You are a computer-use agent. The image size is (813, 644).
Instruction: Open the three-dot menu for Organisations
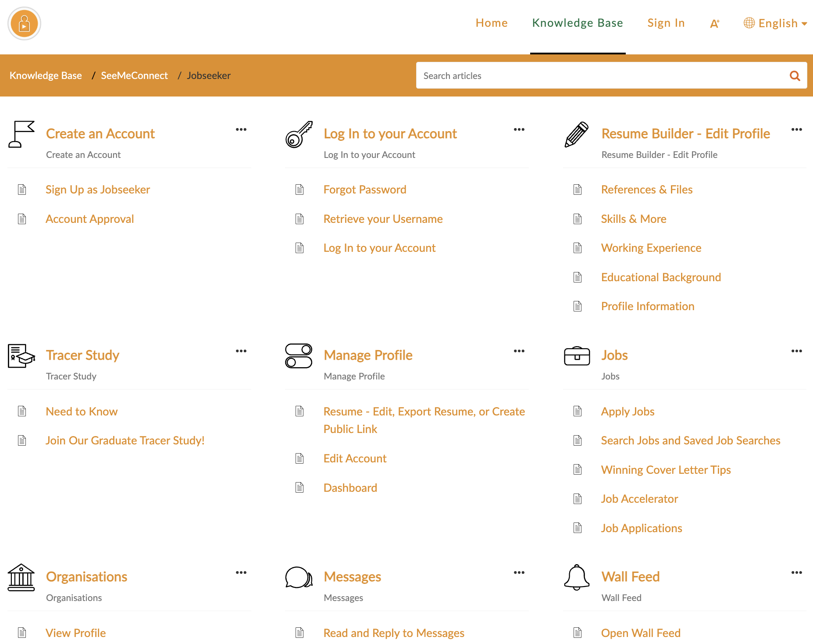click(241, 572)
